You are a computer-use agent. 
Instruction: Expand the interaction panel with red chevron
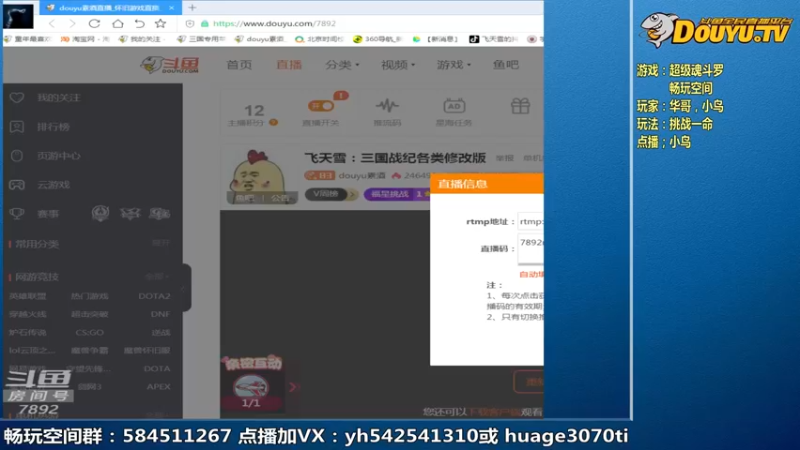[292, 387]
